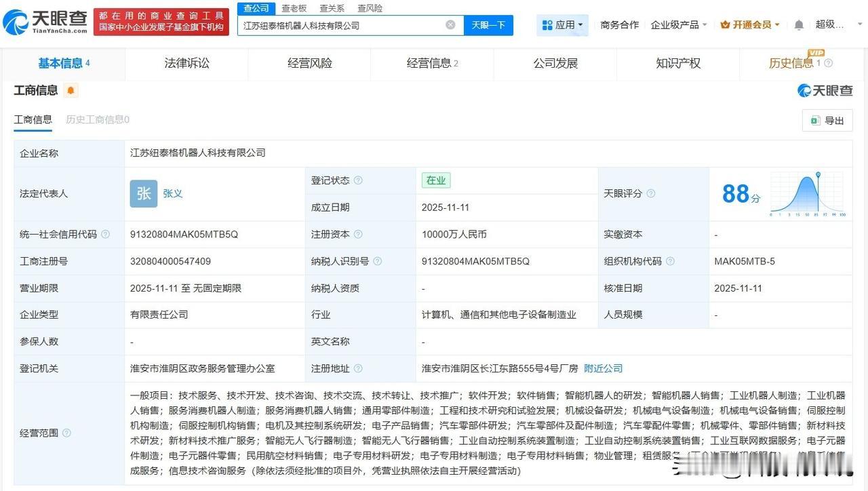Click the help icon beside 历史信息 tab

(828, 63)
